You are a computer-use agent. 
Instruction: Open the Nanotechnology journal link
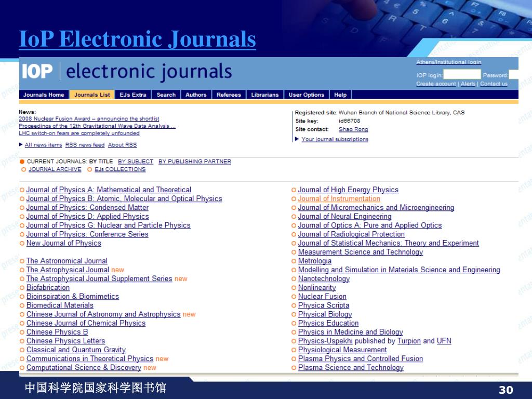pos(324,278)
